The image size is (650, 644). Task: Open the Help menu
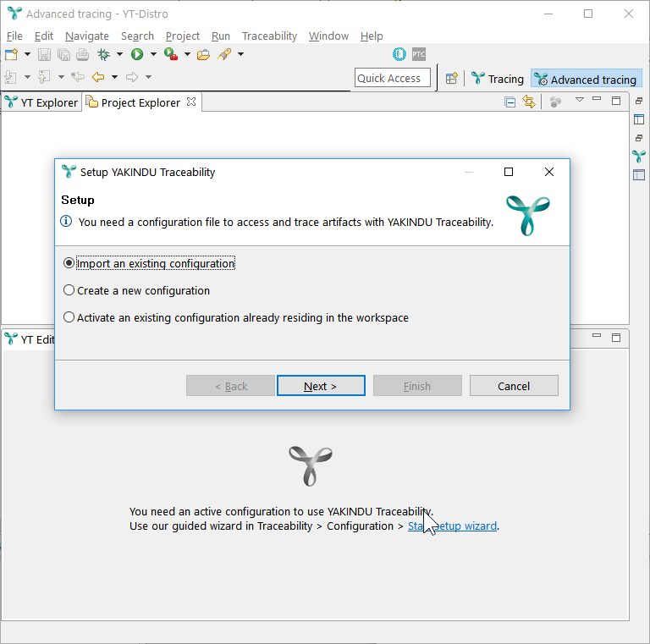coord(372,36)
